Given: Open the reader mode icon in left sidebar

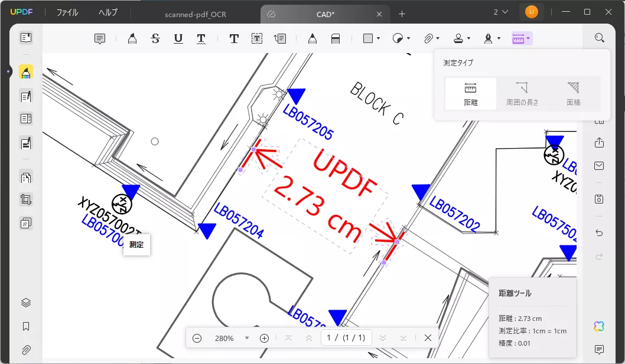Looking at the screenshot, I should click(26, 38).
